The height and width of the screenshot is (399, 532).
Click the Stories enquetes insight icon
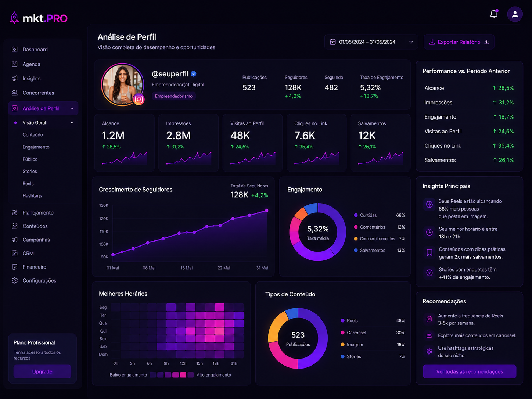(x=429, y=273)
